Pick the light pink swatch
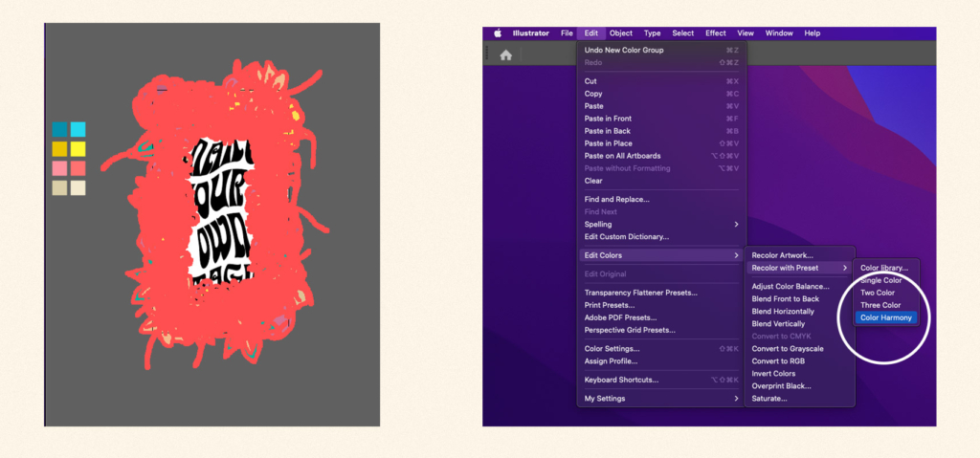Viewport: 980px width, 458px height. click(59, 168)
